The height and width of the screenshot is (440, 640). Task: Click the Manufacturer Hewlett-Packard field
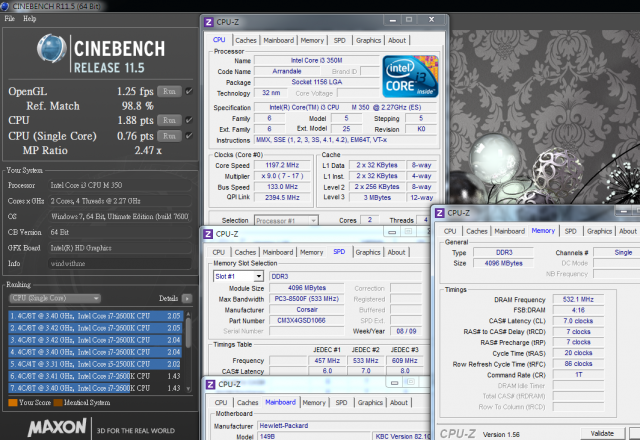coord(344,426)
